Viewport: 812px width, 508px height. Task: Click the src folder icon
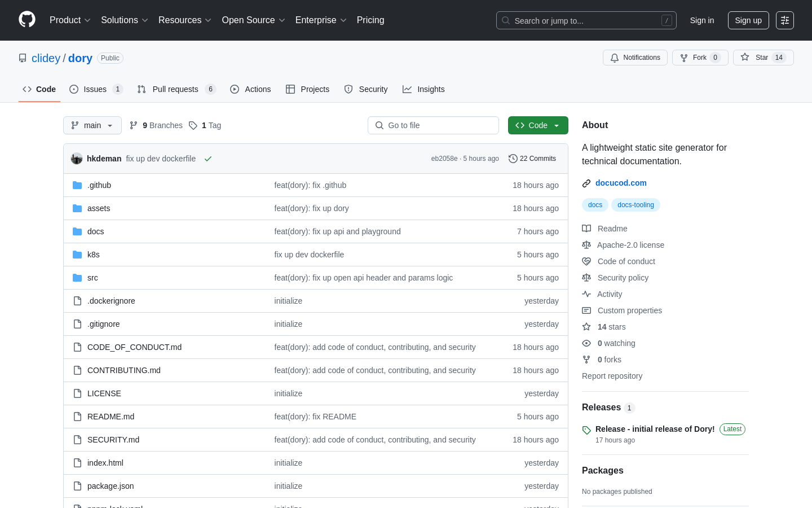point(77,278)
